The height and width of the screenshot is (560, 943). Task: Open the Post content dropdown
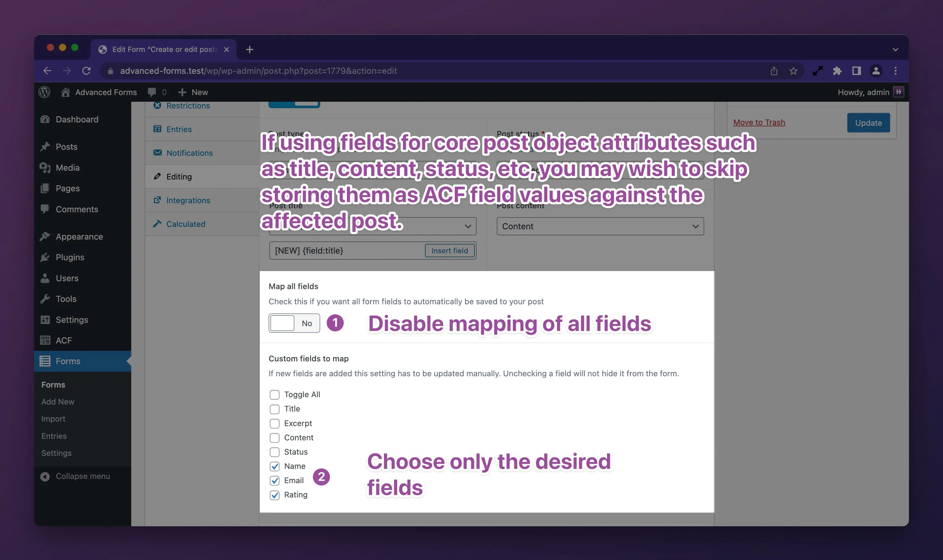click(x=600, y=227)
